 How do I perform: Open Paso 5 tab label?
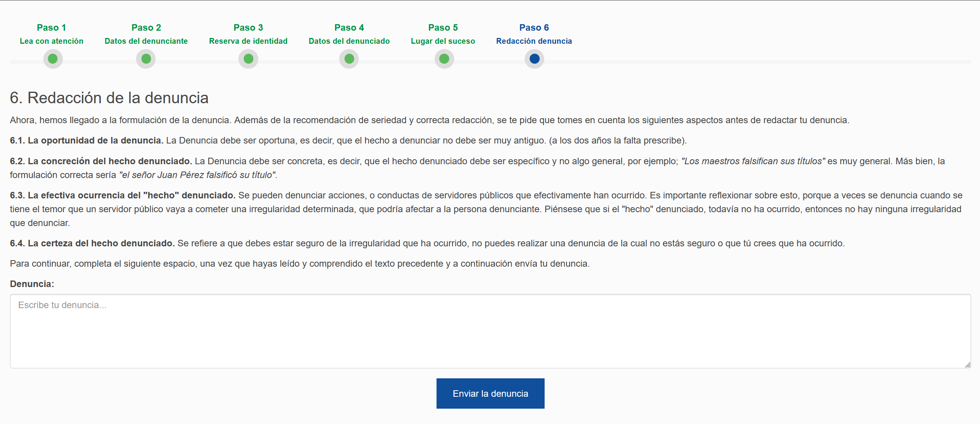[x=443, y=28]
